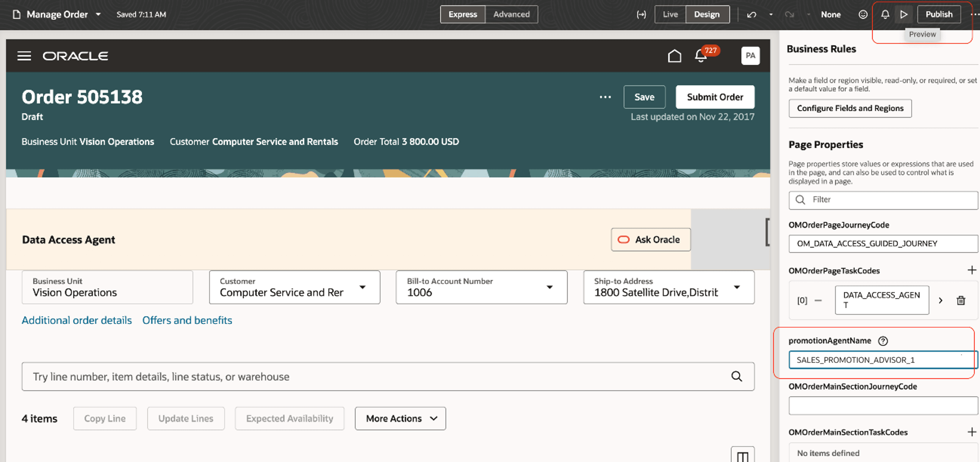Undo the last change
Viewport: 980px width, 462px height.
click(x=751, y=14)
